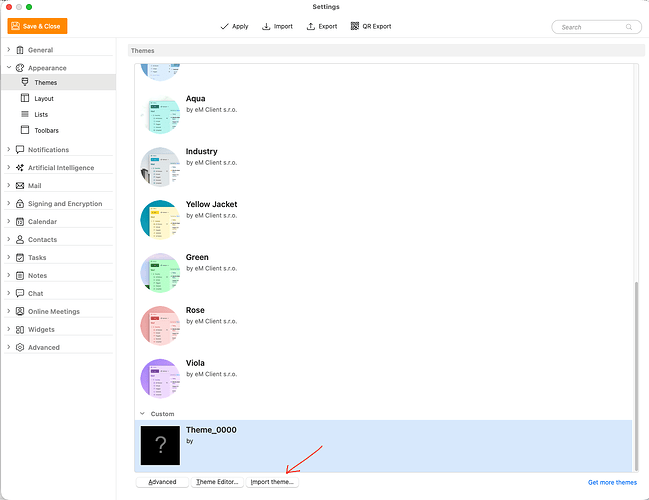Screen dimensions: 649x500
Task: Focus the settings Search field
Action: [x=596, y=27]
